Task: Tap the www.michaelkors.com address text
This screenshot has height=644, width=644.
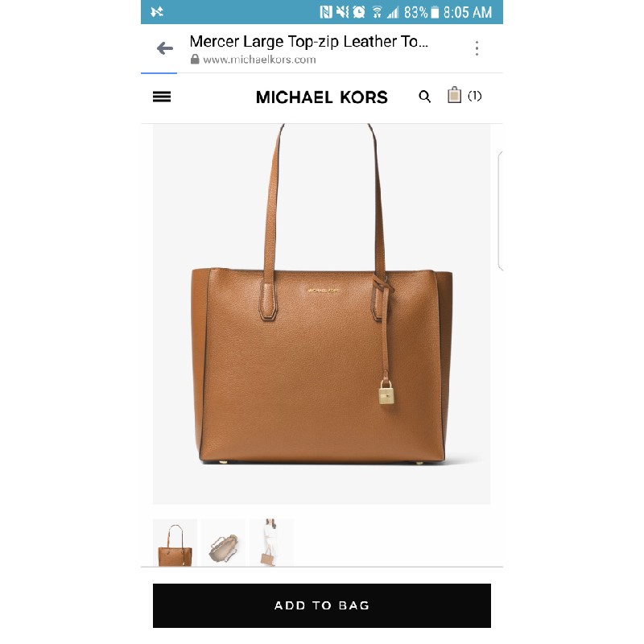Action: coord(259,60)
